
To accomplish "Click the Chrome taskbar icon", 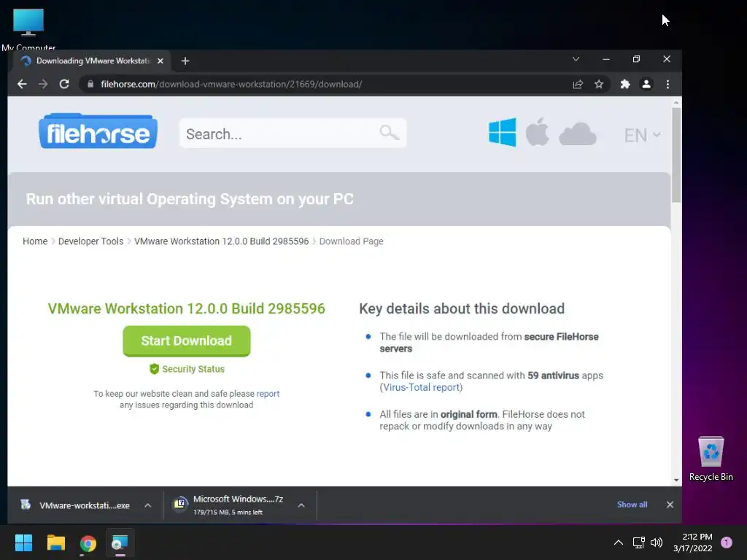I will point(88,542).
